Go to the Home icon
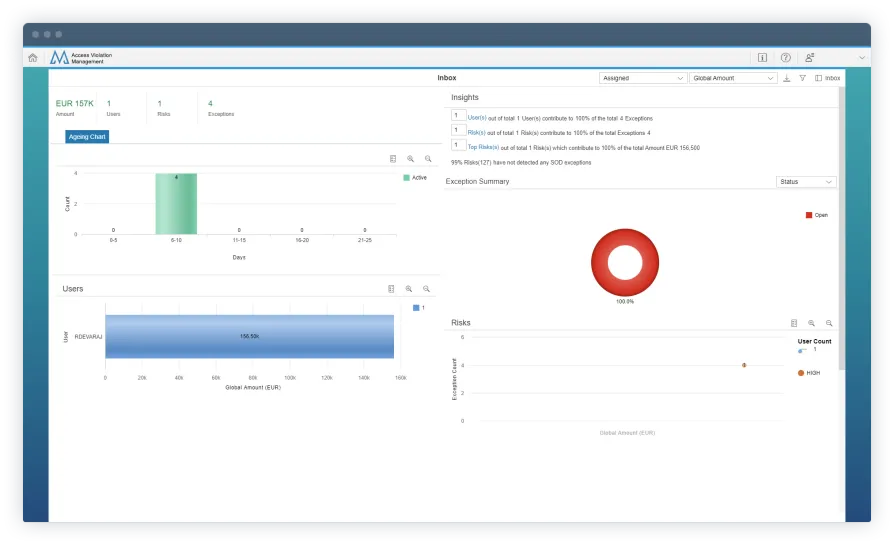This screenshot has height=545, width=894. [x=33, y=58]
